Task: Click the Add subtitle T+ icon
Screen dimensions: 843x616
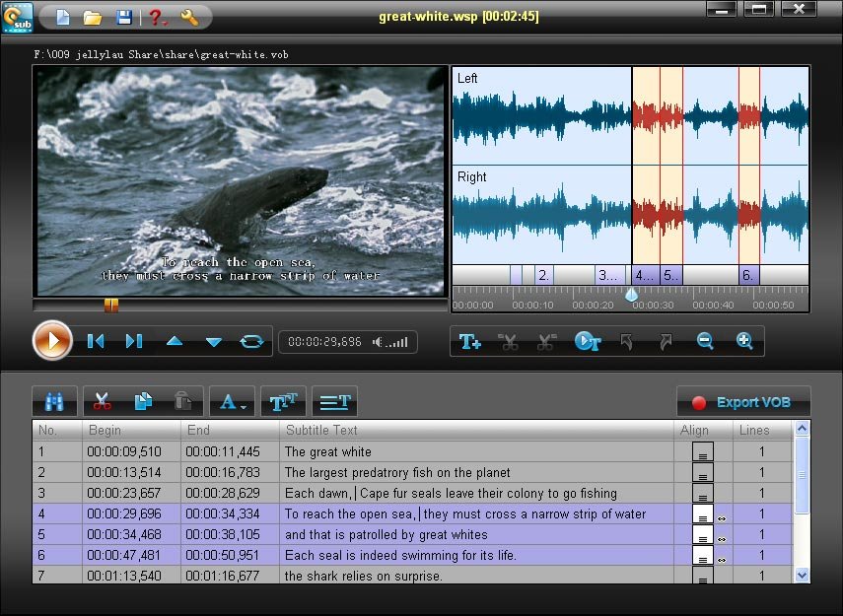Action: click(x=470, y=342)
